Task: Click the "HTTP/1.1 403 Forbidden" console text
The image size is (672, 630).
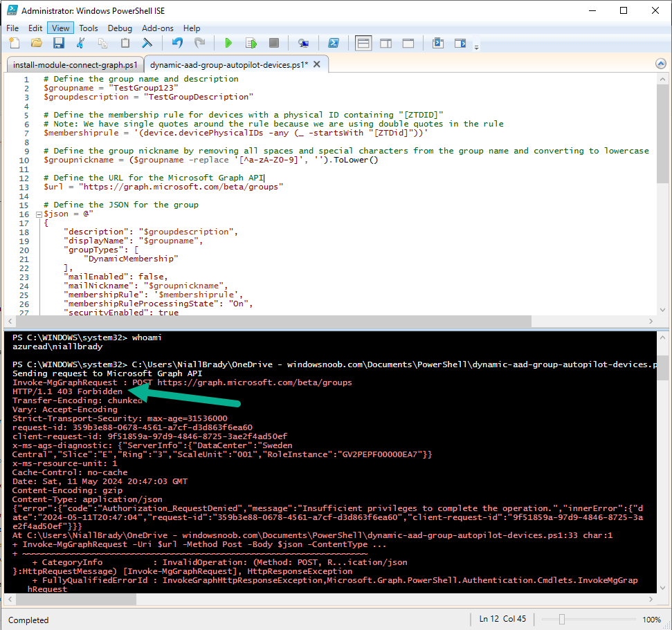Action: pos(67,391)
